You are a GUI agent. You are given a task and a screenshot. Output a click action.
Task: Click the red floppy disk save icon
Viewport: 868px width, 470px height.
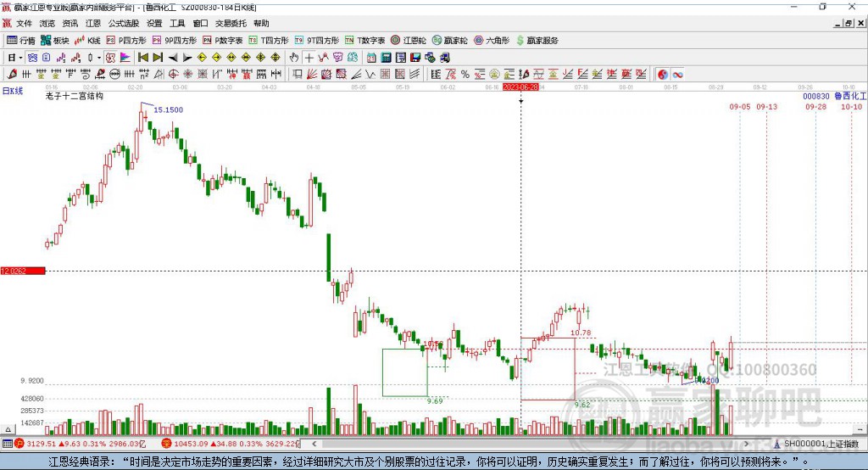[415, 58]
